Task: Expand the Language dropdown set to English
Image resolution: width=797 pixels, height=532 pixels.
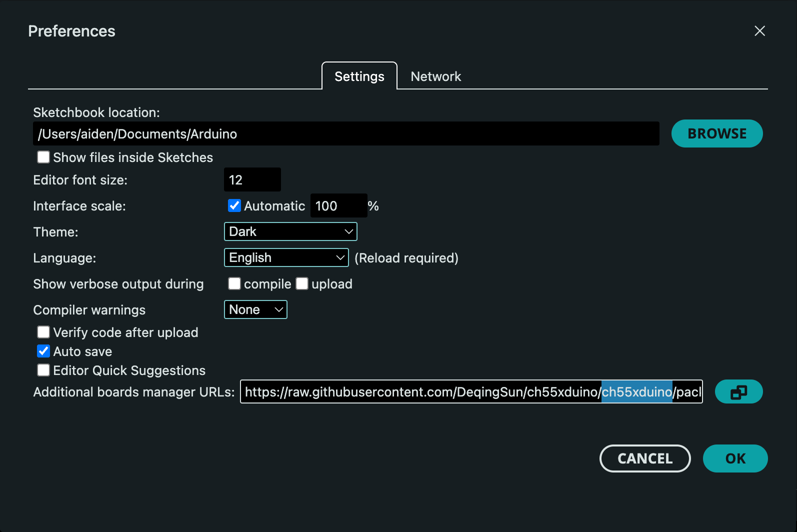Action: (x=286, y=257)
